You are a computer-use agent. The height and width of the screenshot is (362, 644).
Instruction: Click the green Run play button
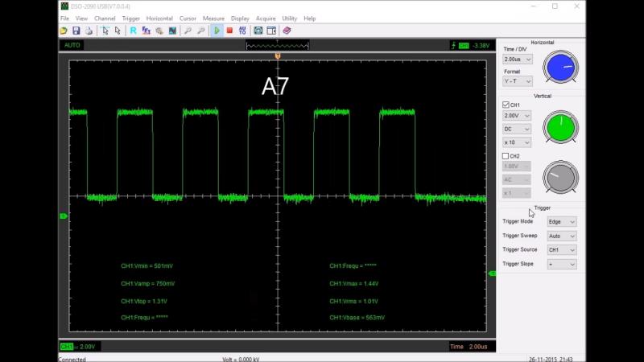(x=217, y=31)
